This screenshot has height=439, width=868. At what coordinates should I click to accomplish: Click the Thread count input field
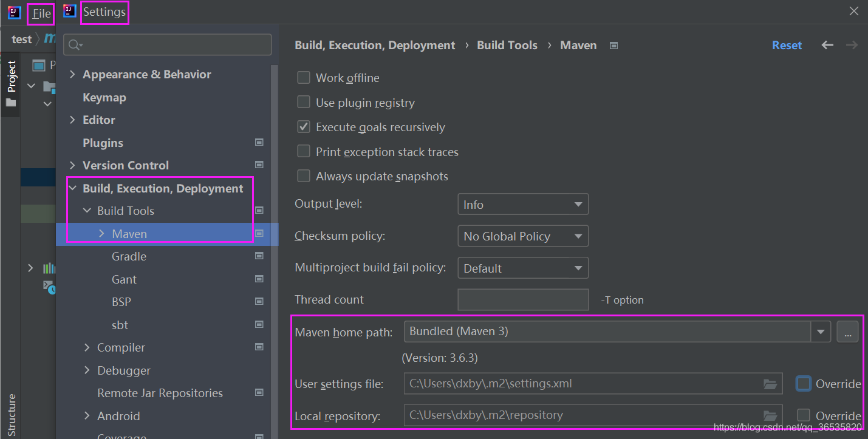(x=523, y=299)
